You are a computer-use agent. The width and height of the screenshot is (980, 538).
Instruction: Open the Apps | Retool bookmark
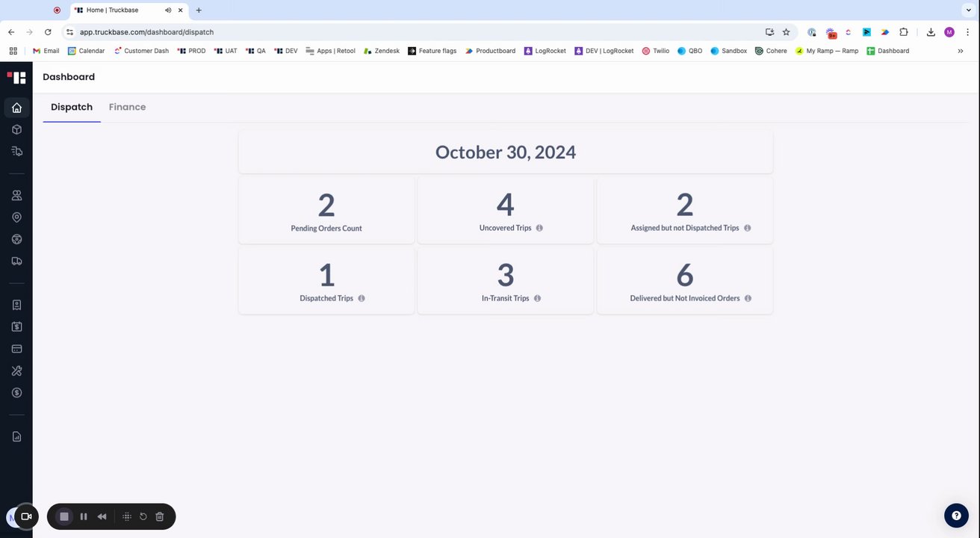(x=331, y=51)
